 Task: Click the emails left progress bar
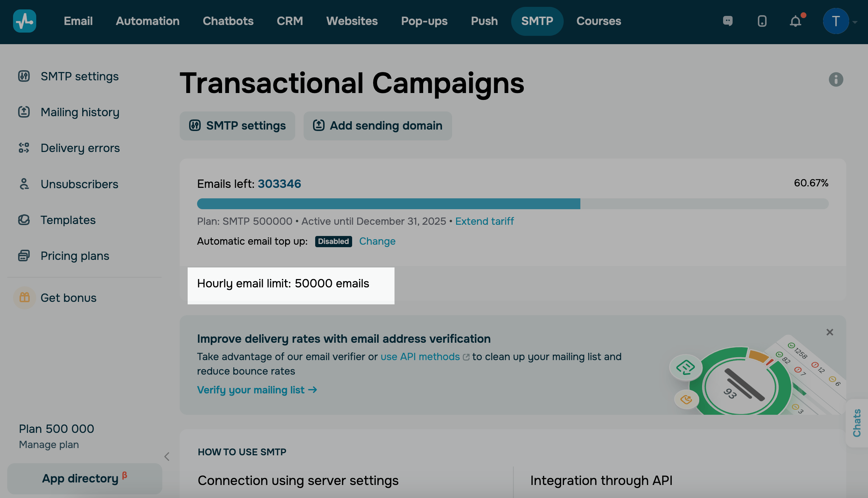click(x=513, y=204)
